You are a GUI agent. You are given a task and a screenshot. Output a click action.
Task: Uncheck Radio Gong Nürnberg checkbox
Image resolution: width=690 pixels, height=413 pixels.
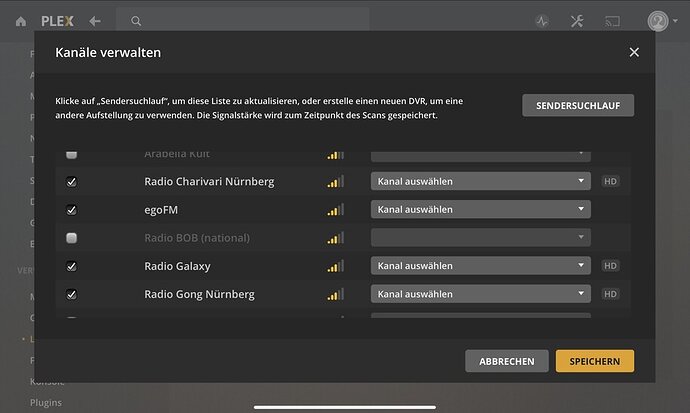tap(71, 294)
